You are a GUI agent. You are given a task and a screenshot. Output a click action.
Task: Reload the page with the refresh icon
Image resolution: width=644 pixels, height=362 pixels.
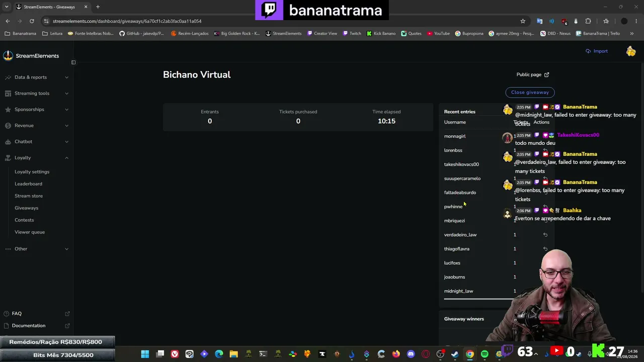[32, 21]
